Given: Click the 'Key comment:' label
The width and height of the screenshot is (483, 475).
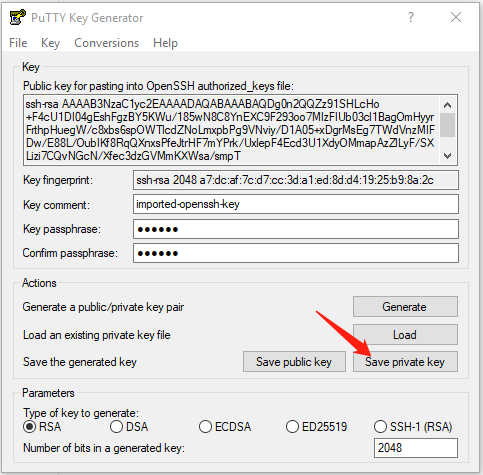Looking at the screenshot, I should tap(56, 205).
